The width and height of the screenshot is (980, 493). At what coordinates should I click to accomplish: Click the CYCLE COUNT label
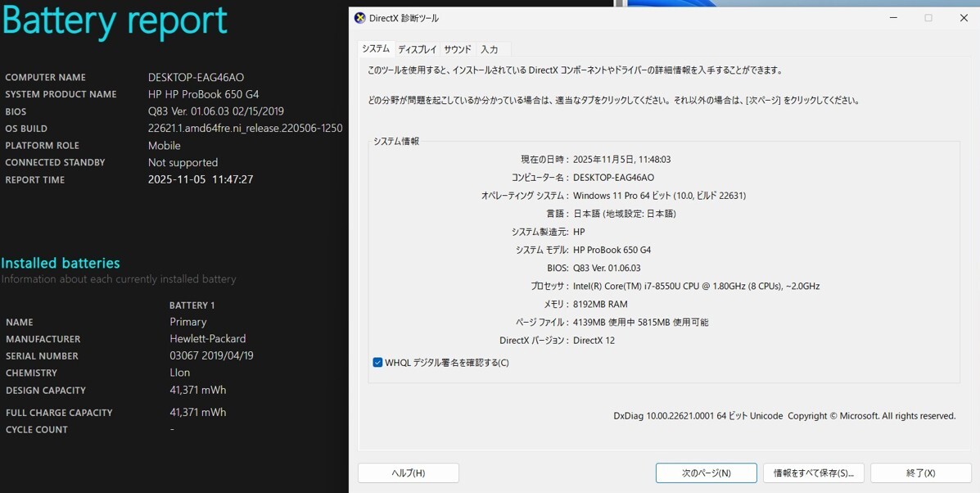click(36, 429)
